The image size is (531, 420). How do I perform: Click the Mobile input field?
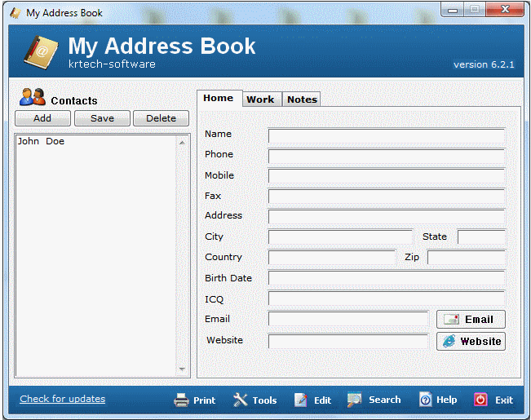[387, 176]
